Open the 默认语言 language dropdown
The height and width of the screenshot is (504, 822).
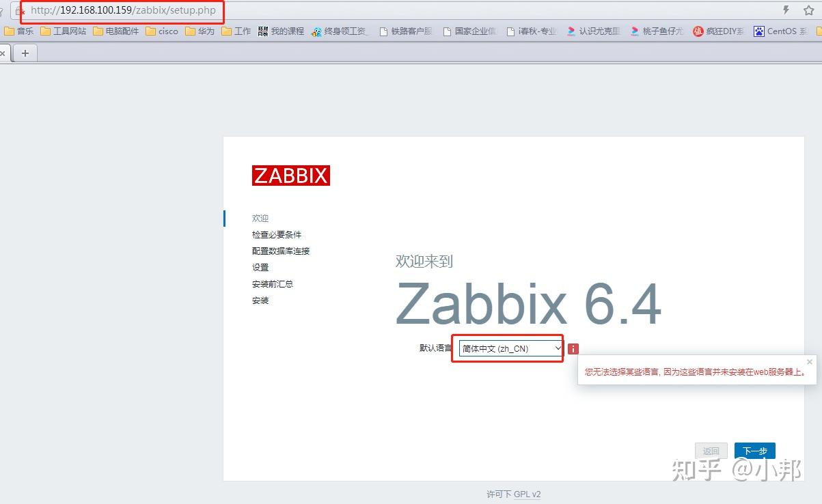click(x=510, y=348)
